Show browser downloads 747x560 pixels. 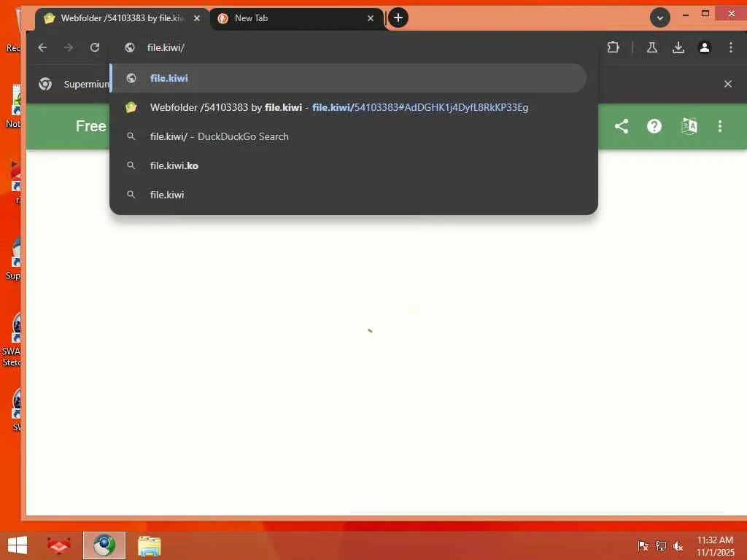click(678, 47)
